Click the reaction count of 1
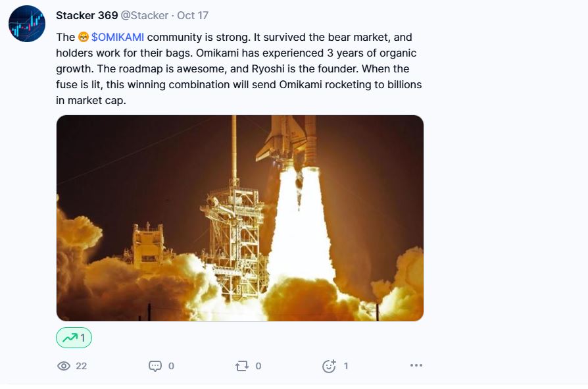 [x=346, y=366]
